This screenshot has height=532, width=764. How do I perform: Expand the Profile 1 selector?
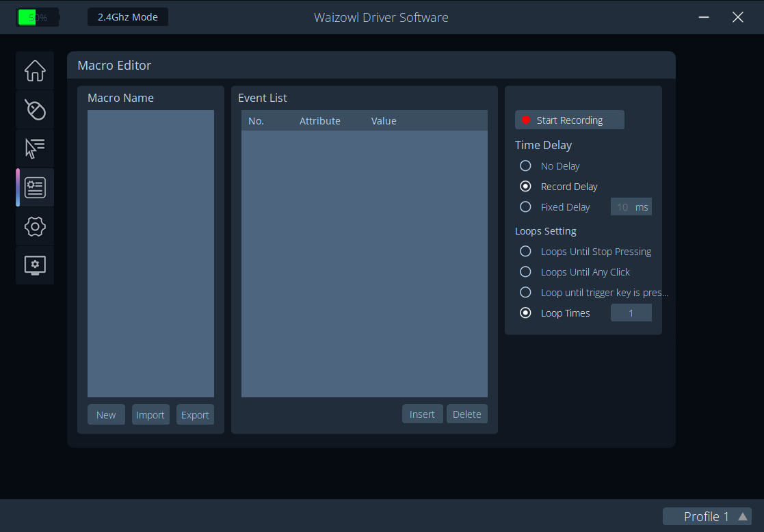click(707, 516)
